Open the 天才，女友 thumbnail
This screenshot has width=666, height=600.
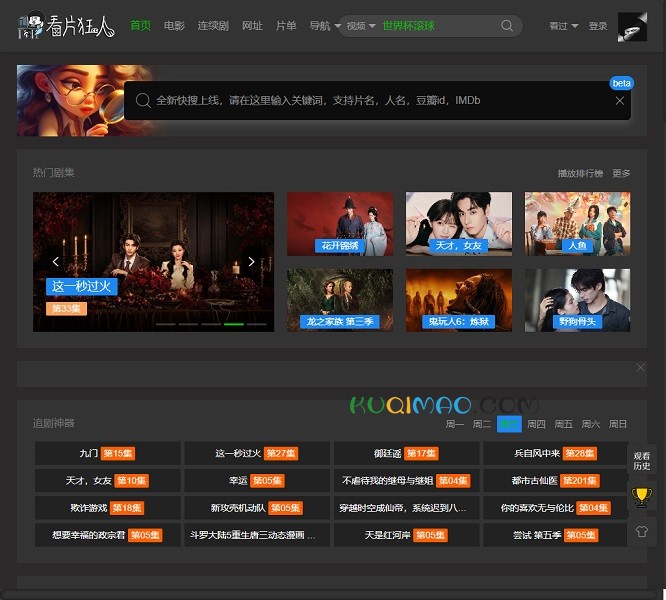[459, 224]
